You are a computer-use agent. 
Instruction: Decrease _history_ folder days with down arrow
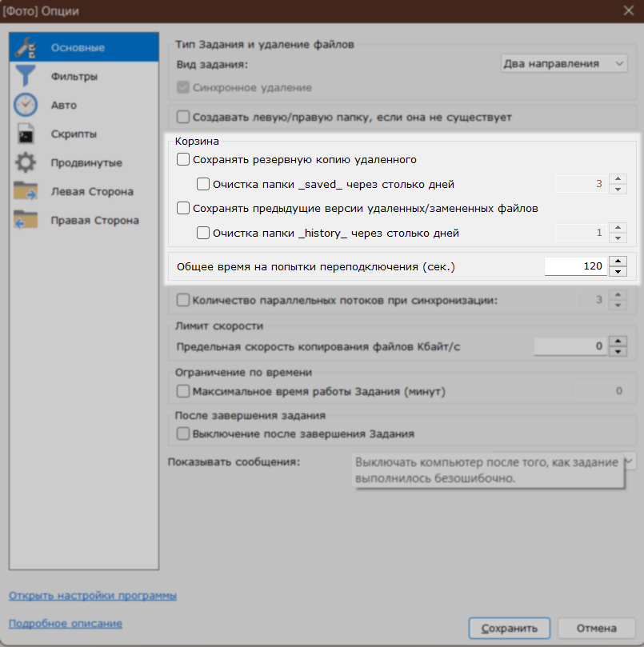point(618,238)
